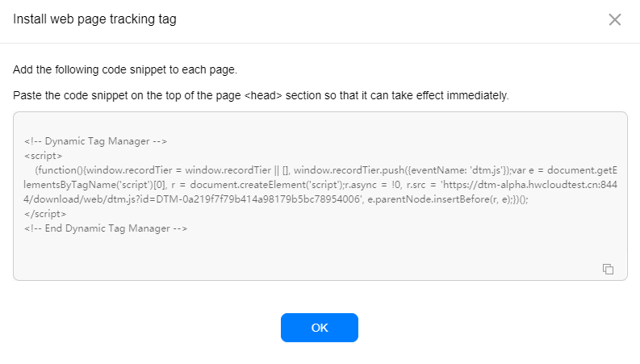Click the closing </script> tag line
The height and width of the screenshot is (364, 640).
45,214
